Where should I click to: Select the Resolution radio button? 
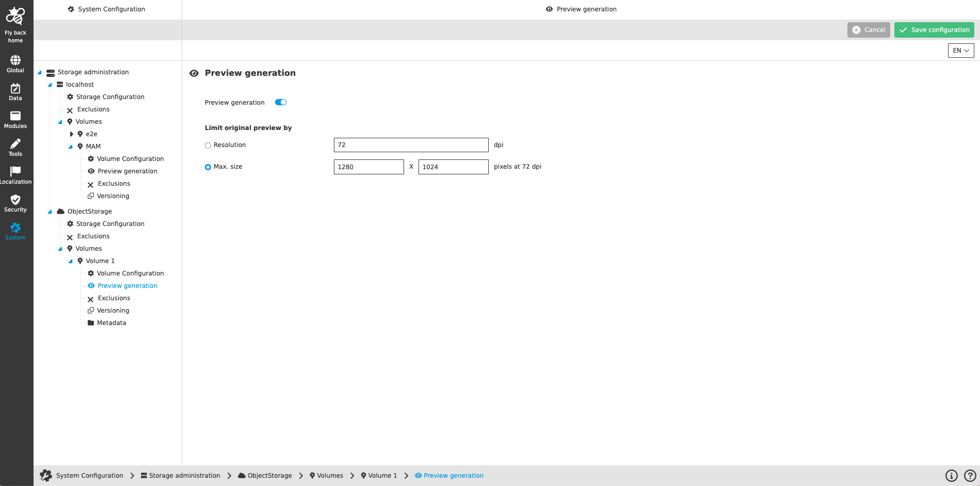[x=208, y=145]
